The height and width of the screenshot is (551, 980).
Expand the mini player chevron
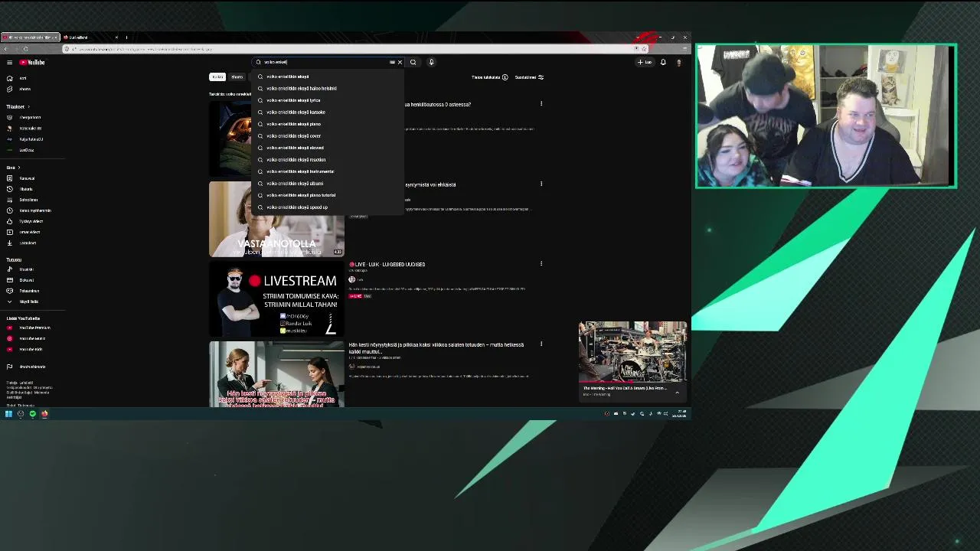[x=677, y=392]
